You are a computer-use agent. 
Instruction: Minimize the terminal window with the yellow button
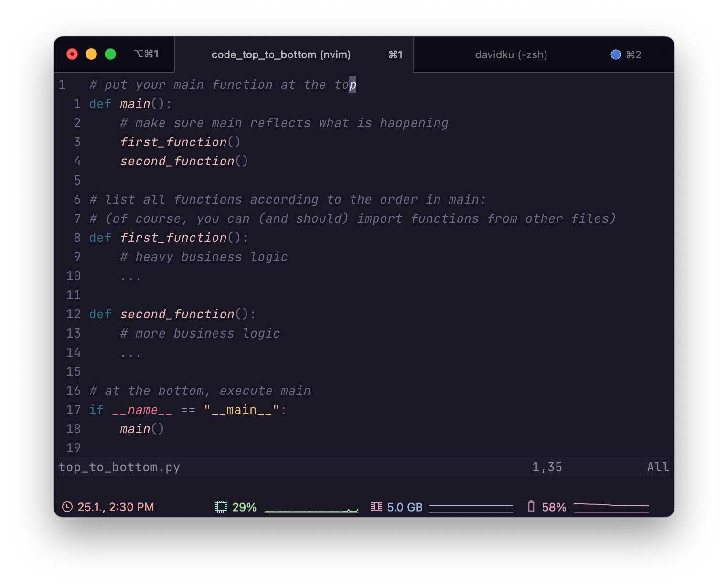(91, 54)
